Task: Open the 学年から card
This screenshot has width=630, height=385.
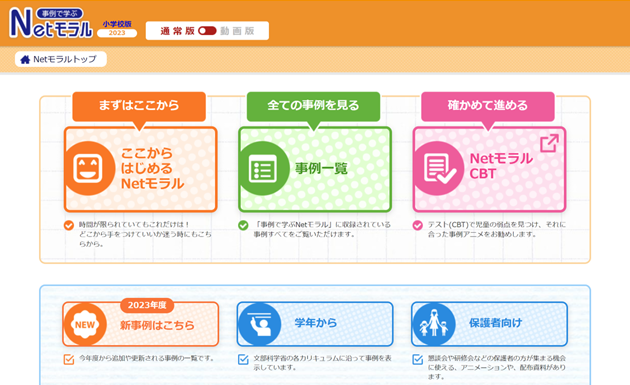Action: click(x=315, y=324)
